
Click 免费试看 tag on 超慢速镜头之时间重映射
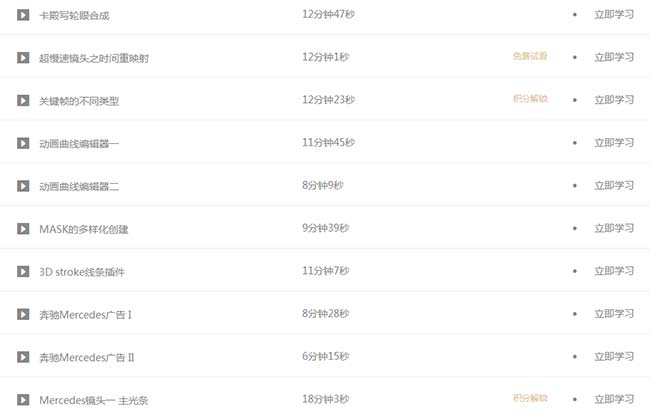[x=530, y=57]
